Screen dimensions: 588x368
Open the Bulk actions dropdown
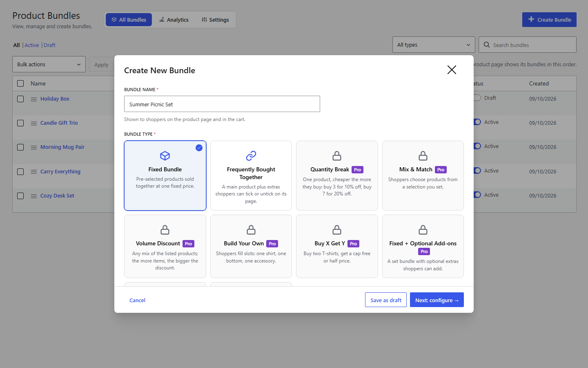49,64
